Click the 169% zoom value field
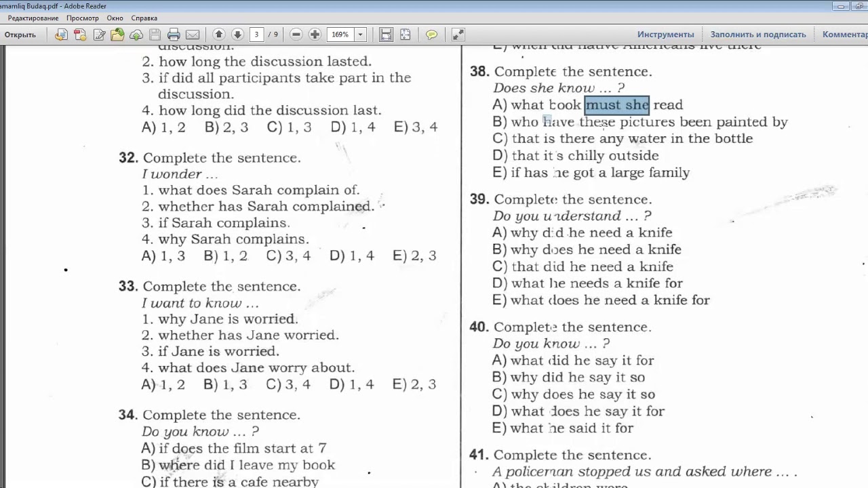868x488 pixels. click(340, 35)
